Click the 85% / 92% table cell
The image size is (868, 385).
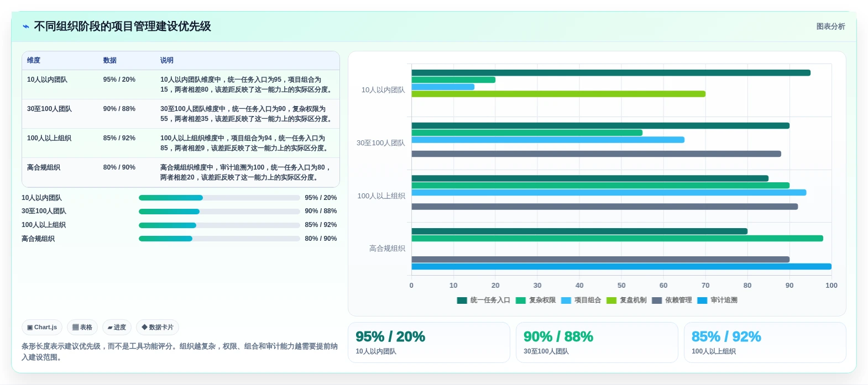click(119, 138)
